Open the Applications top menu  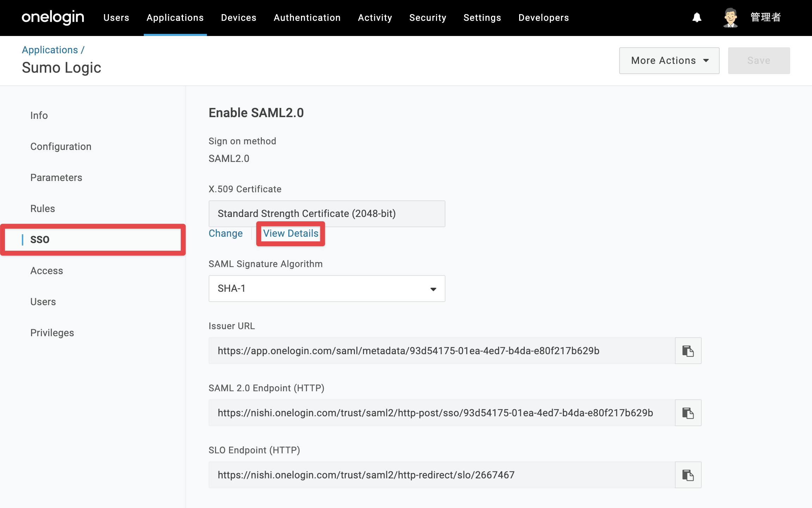(x=175, y=18)
